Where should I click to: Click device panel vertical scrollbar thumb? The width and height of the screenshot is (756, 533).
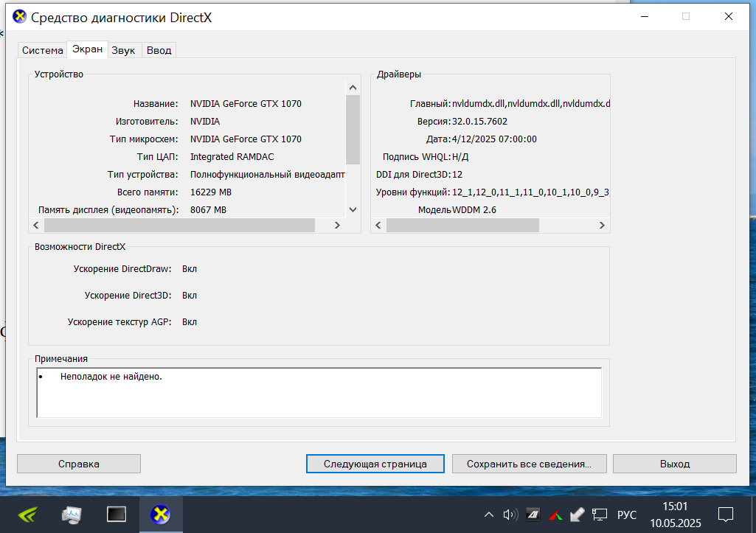click(353, 130)
